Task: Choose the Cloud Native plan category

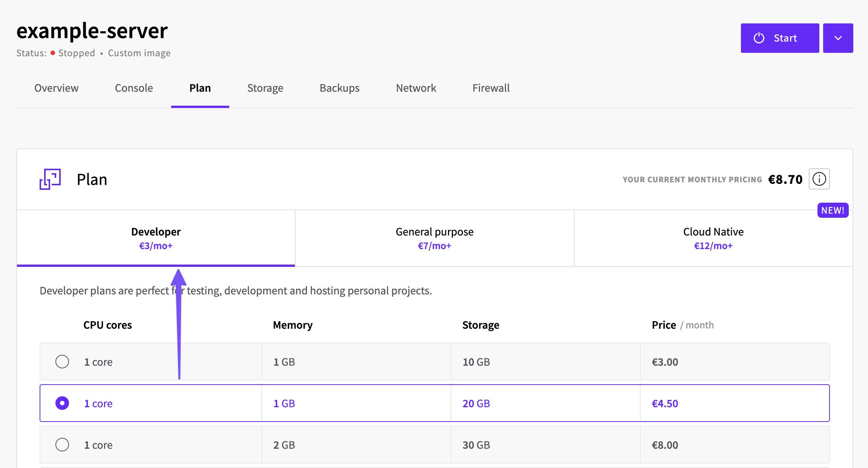Action: [713, 238]
